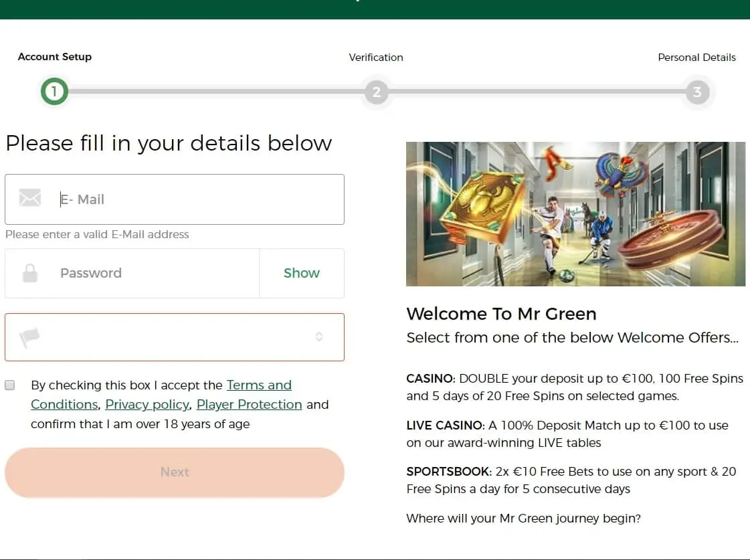This screenshot has width=750, height=560.
Task: Click the CASINO offer text
Action: 575,387
